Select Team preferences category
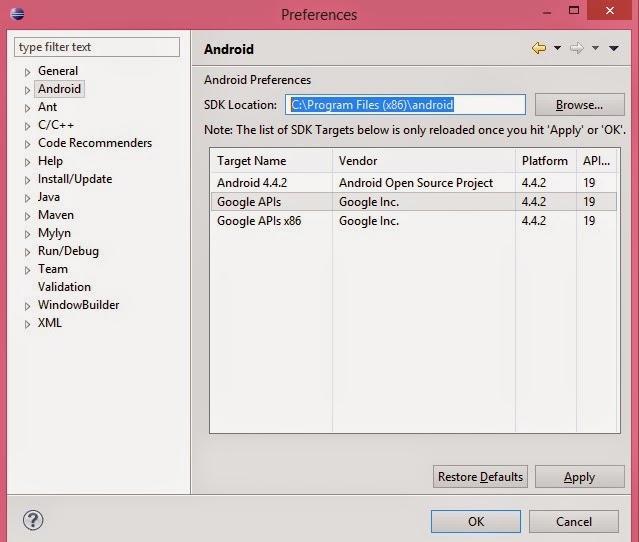The height and width of the screenshot is (542, 639). coord(53,269)
